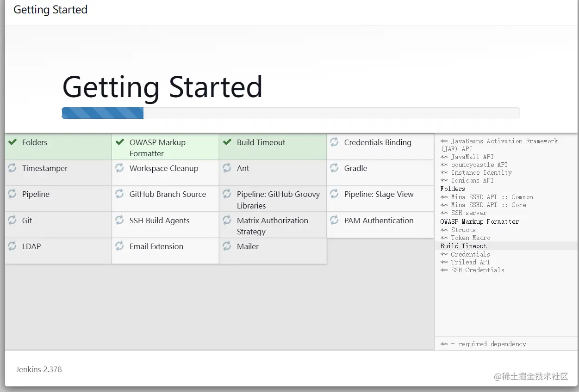
Task: Click the JavaBeans Activation Framework log entry
Action: [x=499, y=145]
